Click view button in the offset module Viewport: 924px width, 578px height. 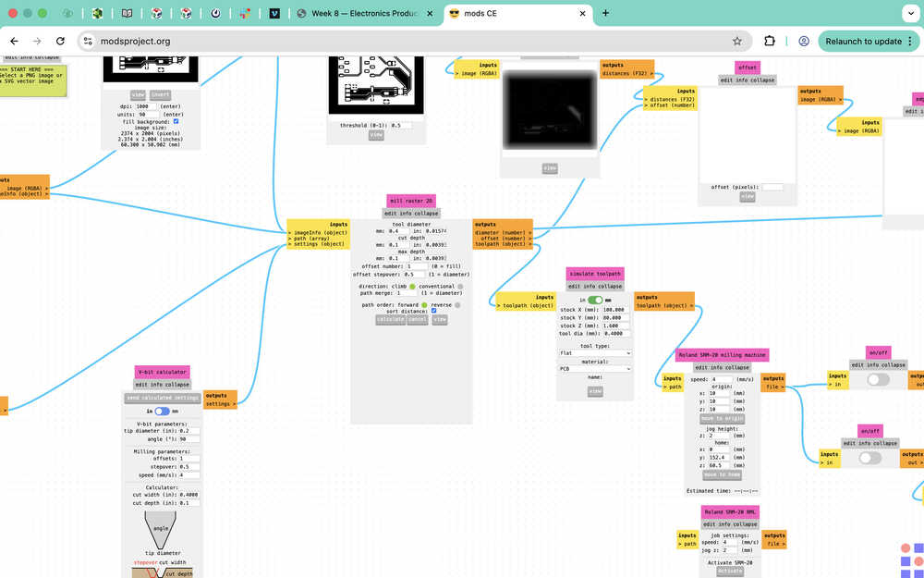click(x=748, y=196)
